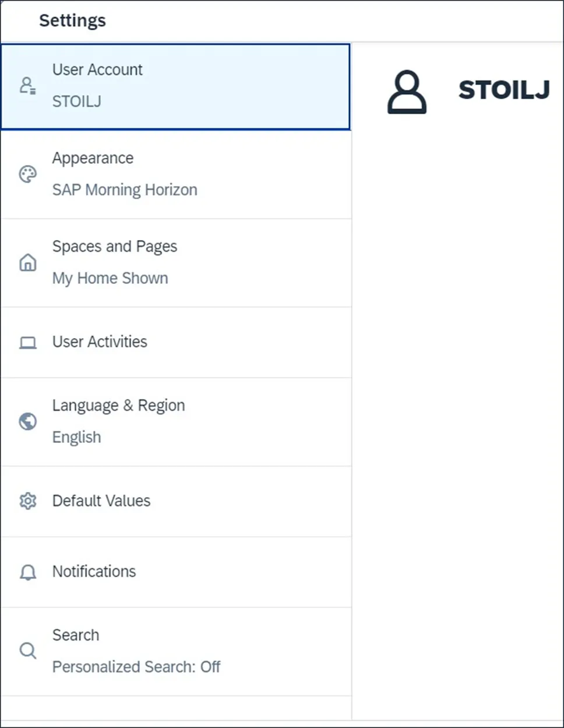Click the Search magnifier icon

[27, 650]
